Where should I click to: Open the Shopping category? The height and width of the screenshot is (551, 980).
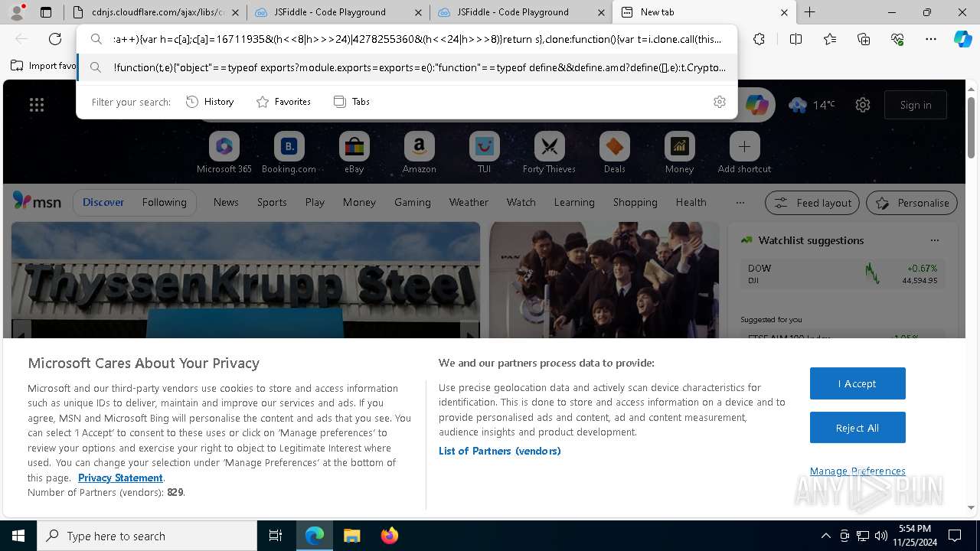coord(635,202)
